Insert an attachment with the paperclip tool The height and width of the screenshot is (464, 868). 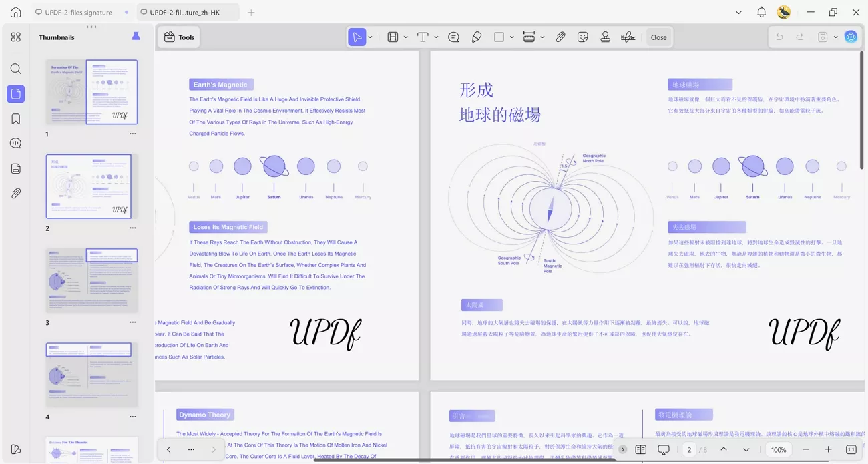pyautogui.click(x=560, y=37)
